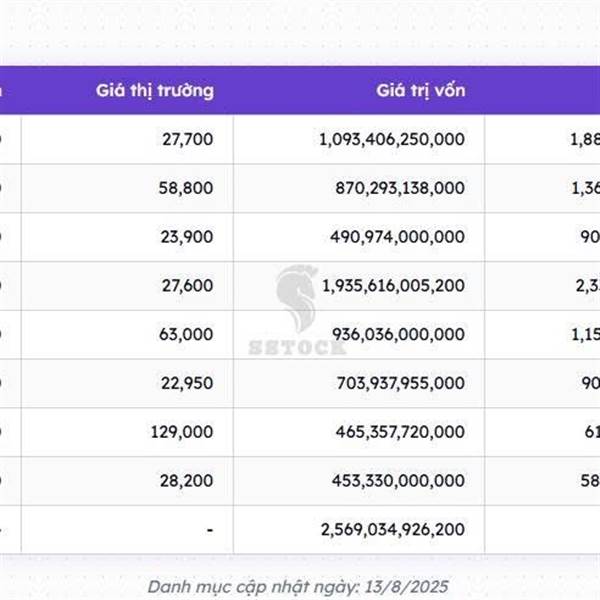Viewport: 600px width, 600px height.
Task: Click the 'Danh mục cập nhật ngày: 13/8/2025' note
Action: [298, 587]
